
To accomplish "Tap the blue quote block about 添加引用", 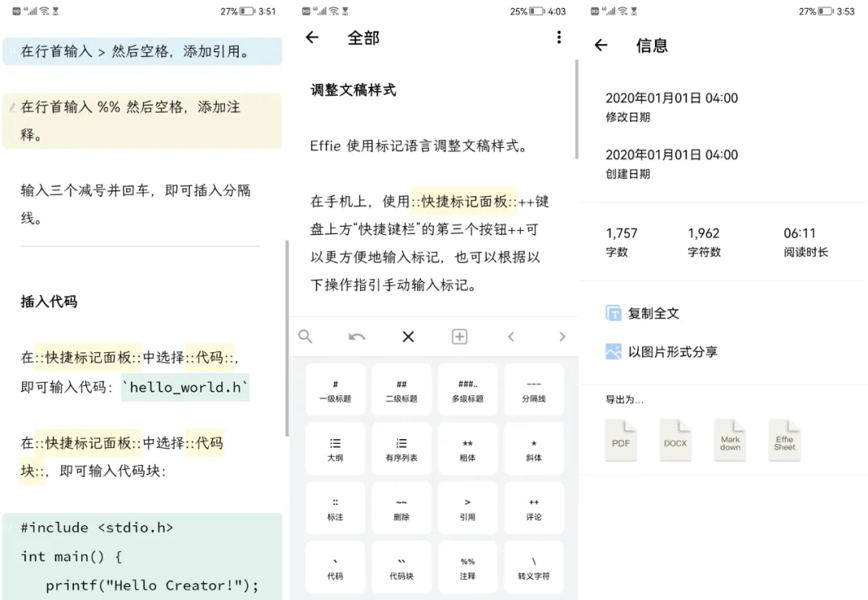I will (x=142, y=51).
